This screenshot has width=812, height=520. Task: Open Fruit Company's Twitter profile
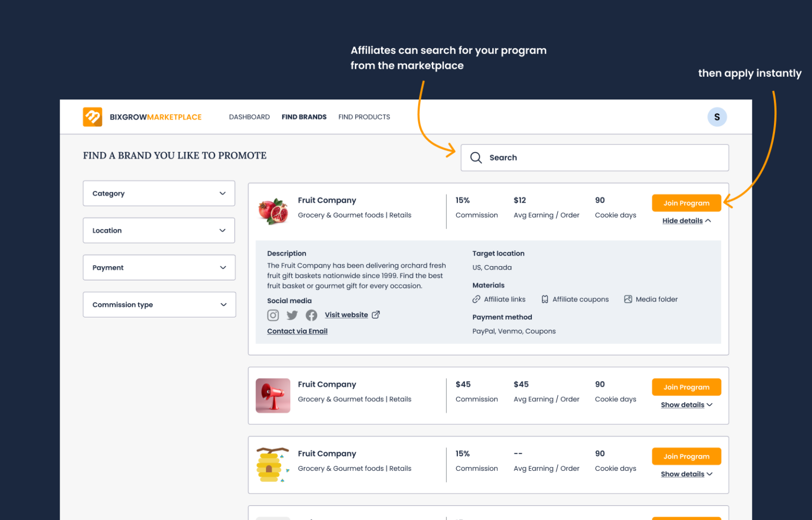pyautogui.click(x=292, y=315)
